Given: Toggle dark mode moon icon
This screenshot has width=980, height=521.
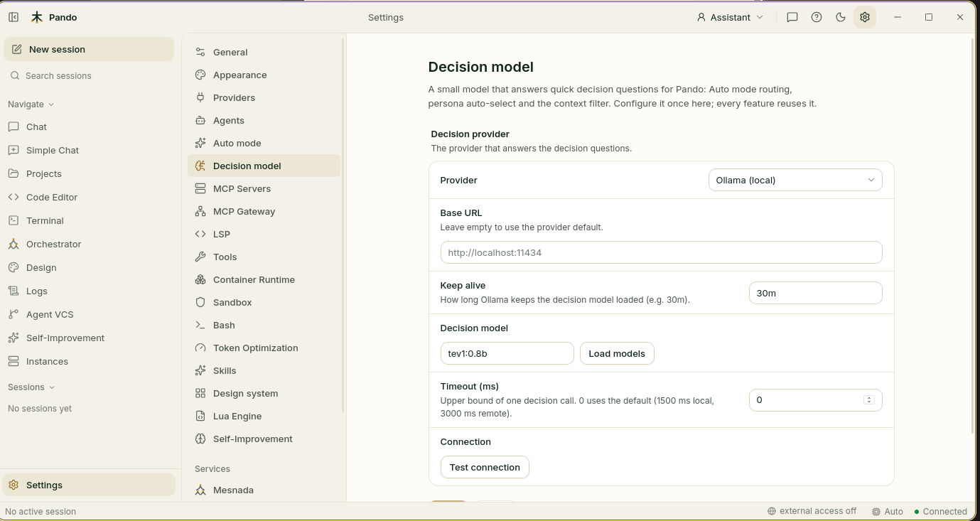Looking at the screenshot, I should pos(841,17).
